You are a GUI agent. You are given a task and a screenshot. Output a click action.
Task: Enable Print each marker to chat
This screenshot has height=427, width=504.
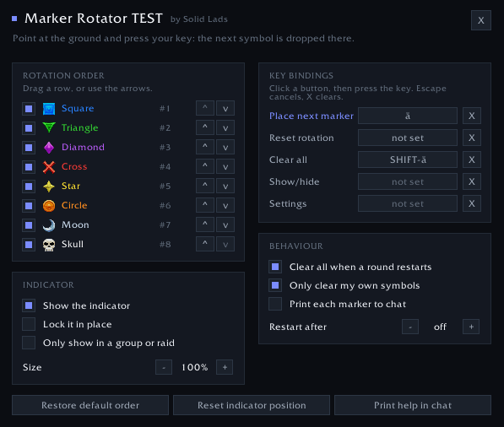point(275,304)
